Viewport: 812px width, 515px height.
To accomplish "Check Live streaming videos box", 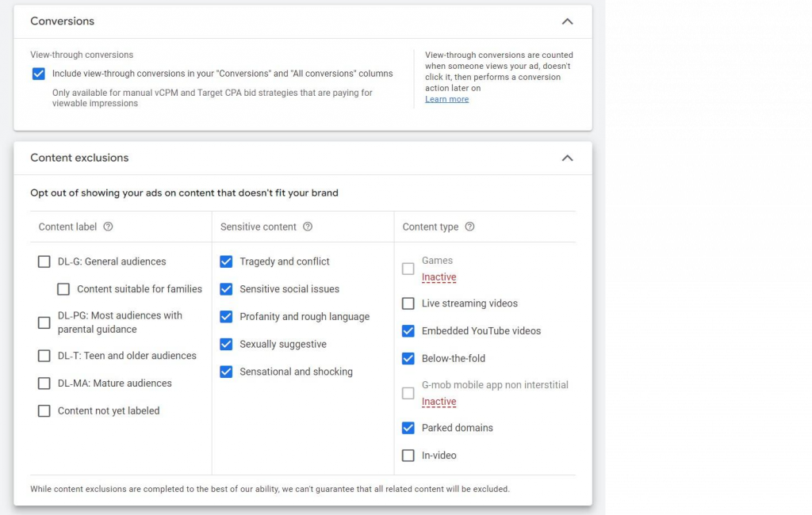I will point(408,303).
